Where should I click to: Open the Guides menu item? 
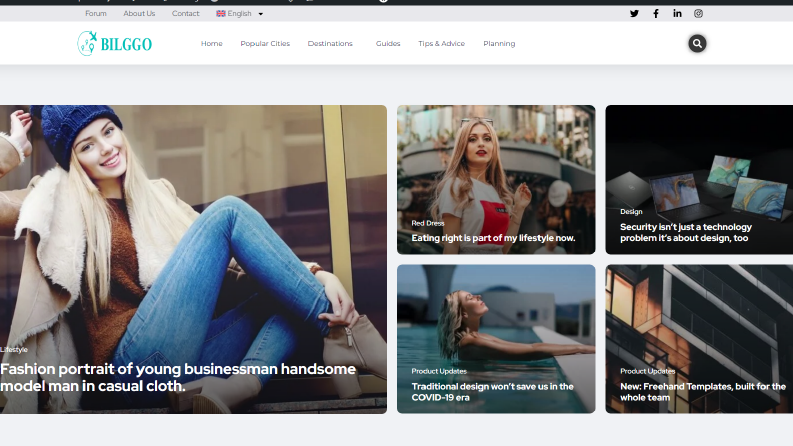(388, 43)
